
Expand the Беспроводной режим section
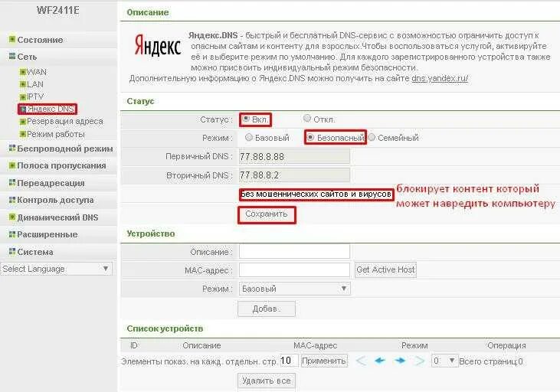[x=65, y=149]
